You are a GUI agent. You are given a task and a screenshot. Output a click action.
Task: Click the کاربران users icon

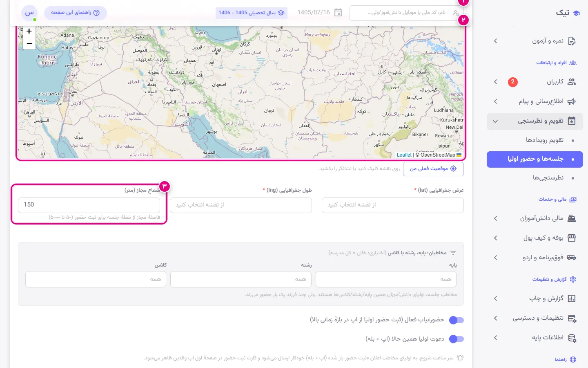pos(572,82)
